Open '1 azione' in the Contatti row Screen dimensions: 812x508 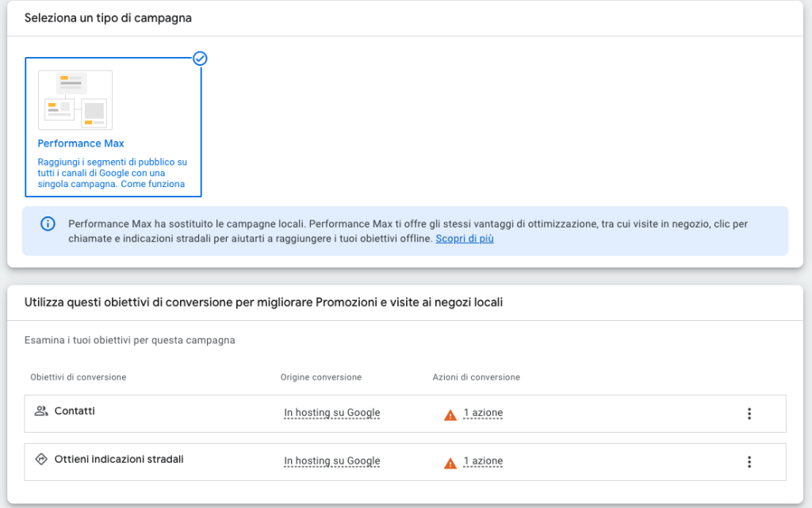(x=483, y=413)
